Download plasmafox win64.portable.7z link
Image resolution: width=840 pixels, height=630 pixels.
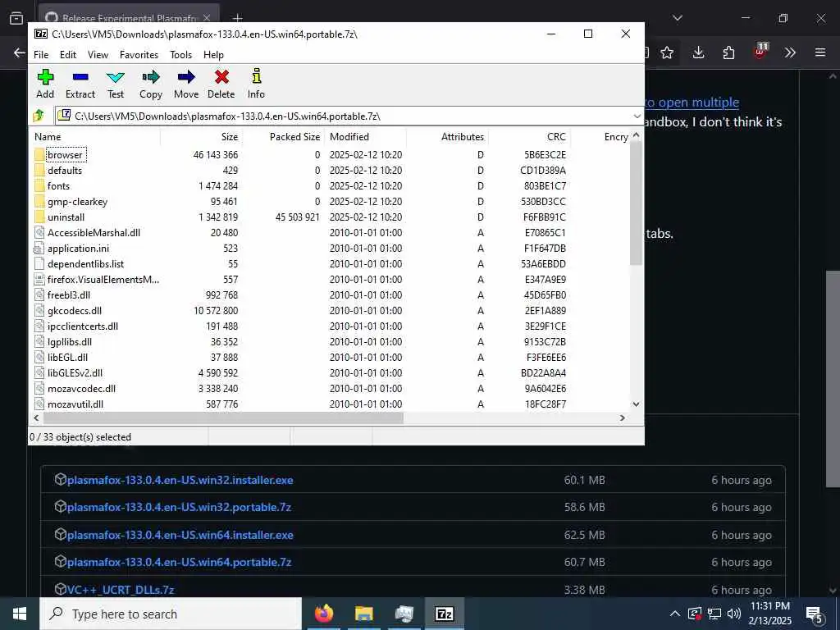pyautogui.click(x=179, y=563)
